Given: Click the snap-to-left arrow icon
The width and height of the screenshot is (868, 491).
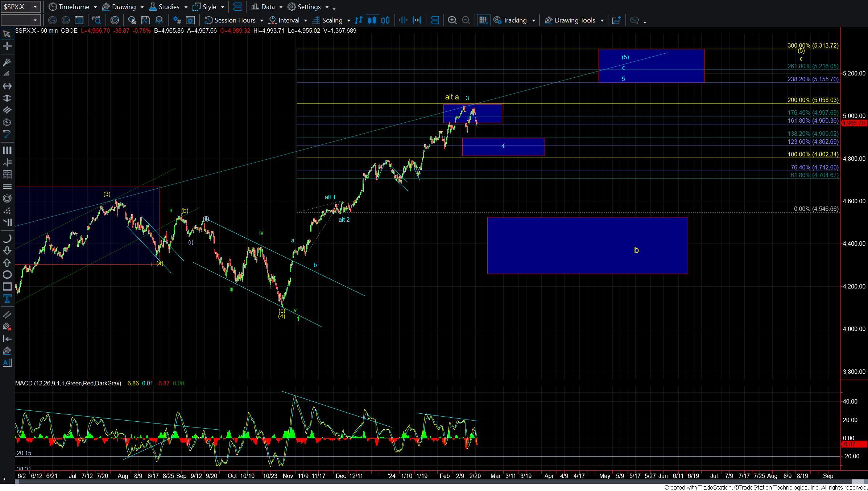Looking at the screenshot, I should click(7, 339).
